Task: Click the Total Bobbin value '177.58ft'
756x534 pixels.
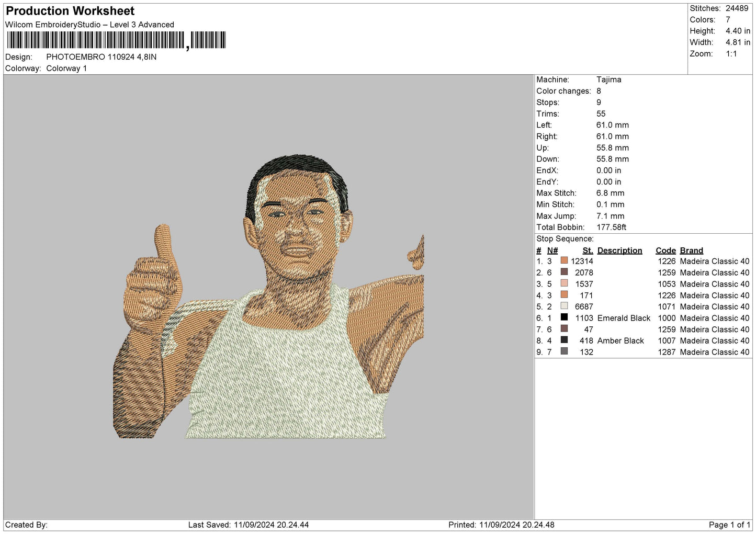Action: (612, 228)
